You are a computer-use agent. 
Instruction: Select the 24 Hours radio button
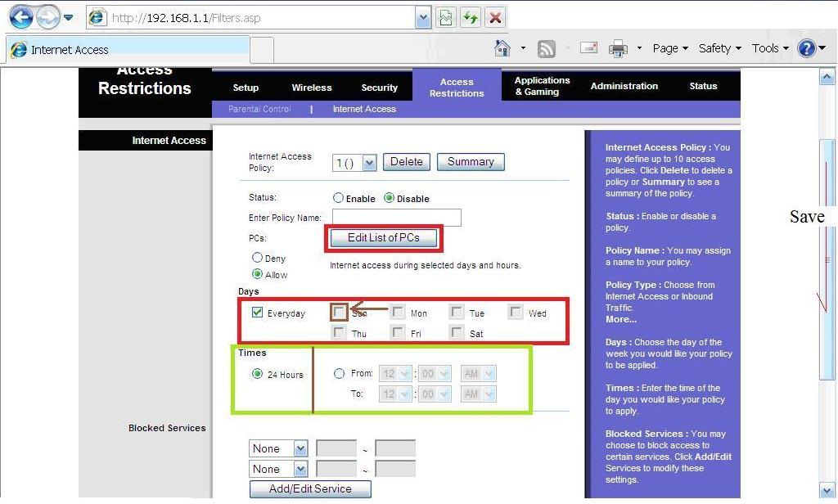257,374
